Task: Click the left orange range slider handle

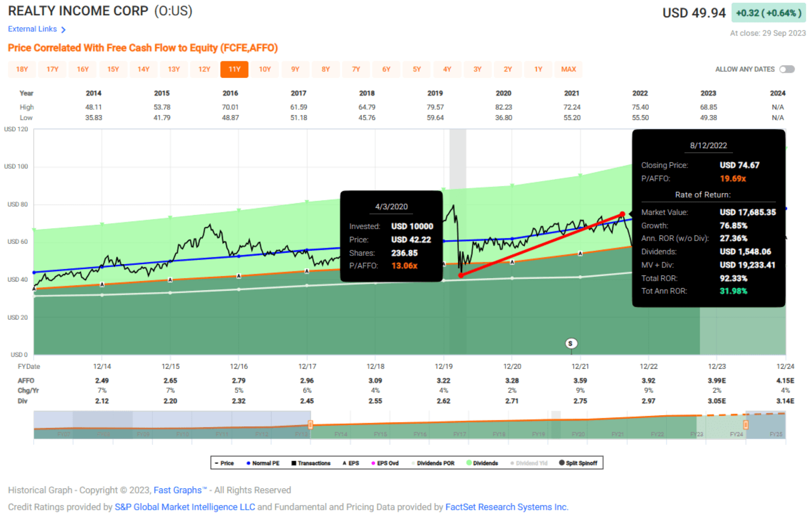Action: 310,424
